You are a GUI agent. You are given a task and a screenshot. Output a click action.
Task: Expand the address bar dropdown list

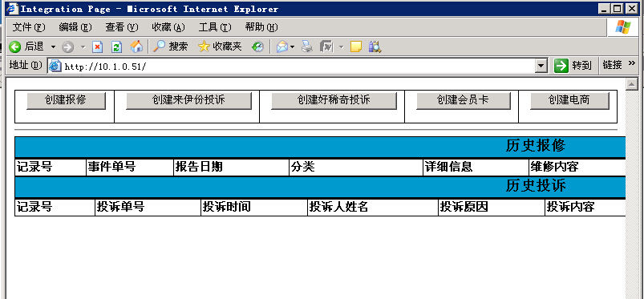[541, 66]
